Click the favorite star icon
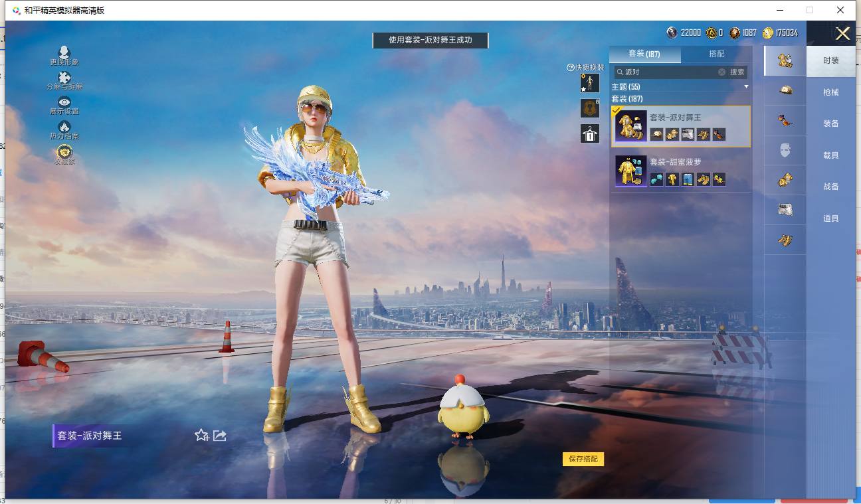 [201, 435]
